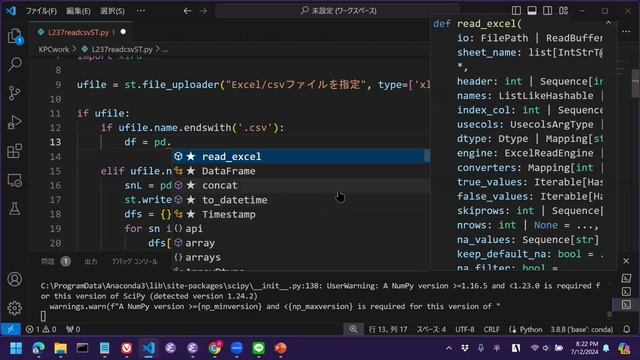Select the third highlighted terminal instance
640x360 pixels.
[x=626, y=304]
